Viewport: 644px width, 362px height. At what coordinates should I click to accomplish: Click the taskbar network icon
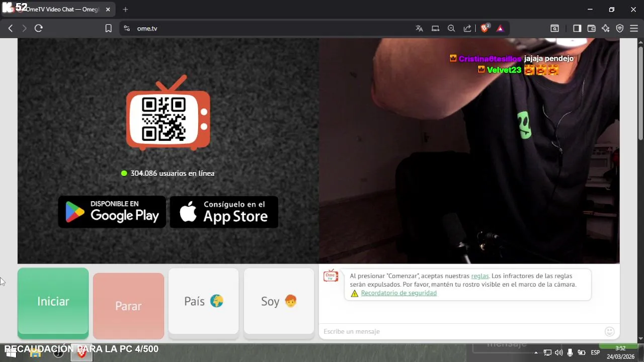[x=547, y=353]
